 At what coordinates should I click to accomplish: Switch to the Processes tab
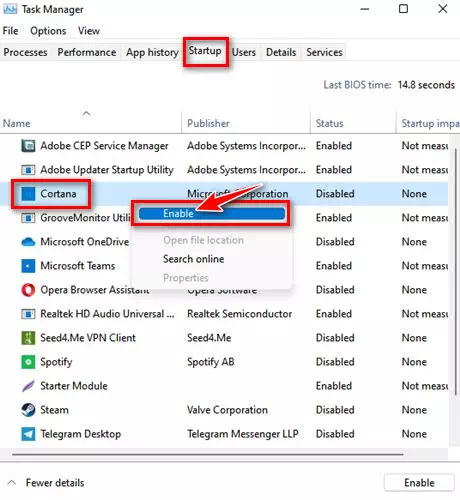pyautogui.click(x=25, y=52)
